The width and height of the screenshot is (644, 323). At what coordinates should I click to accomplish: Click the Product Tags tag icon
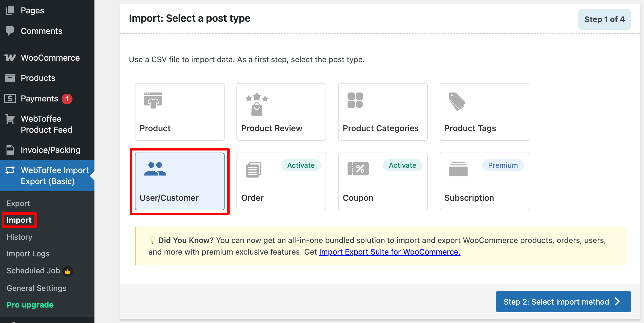tap(457, 101)
